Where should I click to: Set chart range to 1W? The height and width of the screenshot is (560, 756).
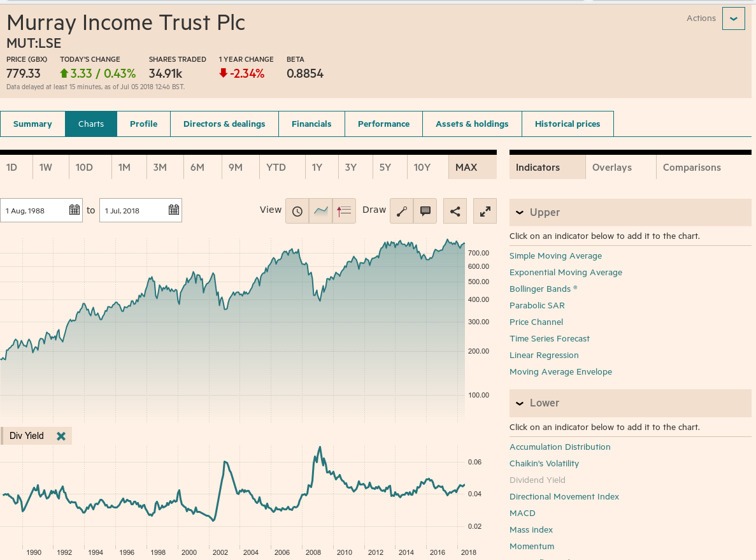pos(46,168)
